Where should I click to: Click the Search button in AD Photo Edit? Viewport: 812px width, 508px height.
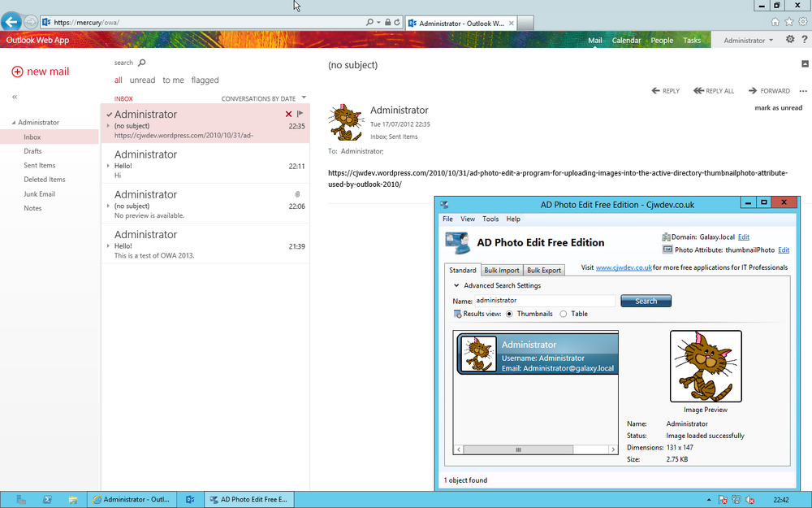click(x=646, y=302)
